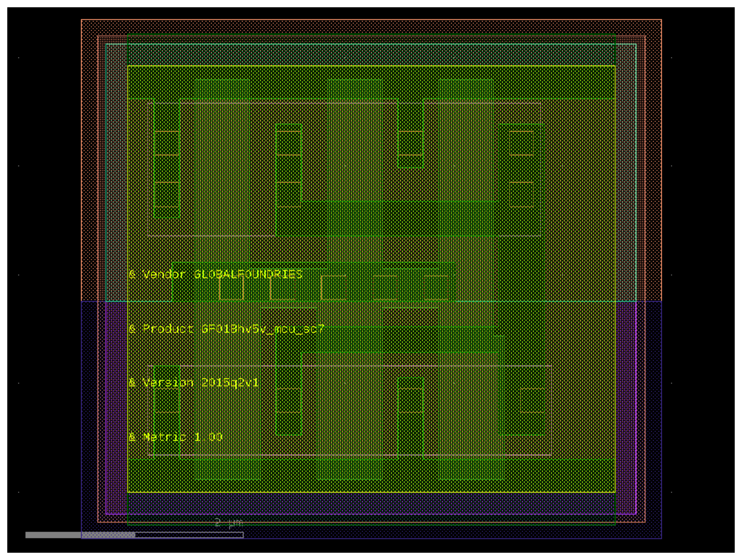Select the '& Metric 1.00' text label
The width and height of the screenshot is (742, 560).
click(176, 437)
